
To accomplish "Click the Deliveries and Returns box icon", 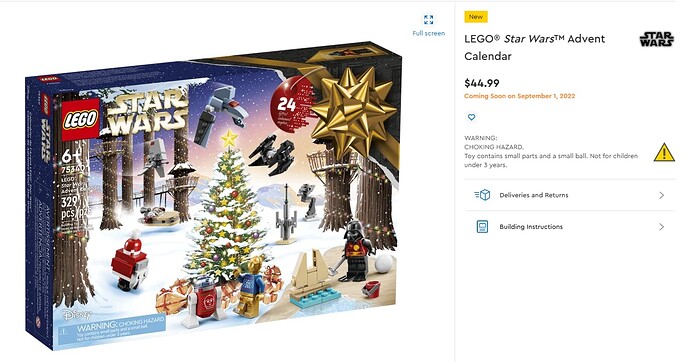I will click(x=483, y=195).
